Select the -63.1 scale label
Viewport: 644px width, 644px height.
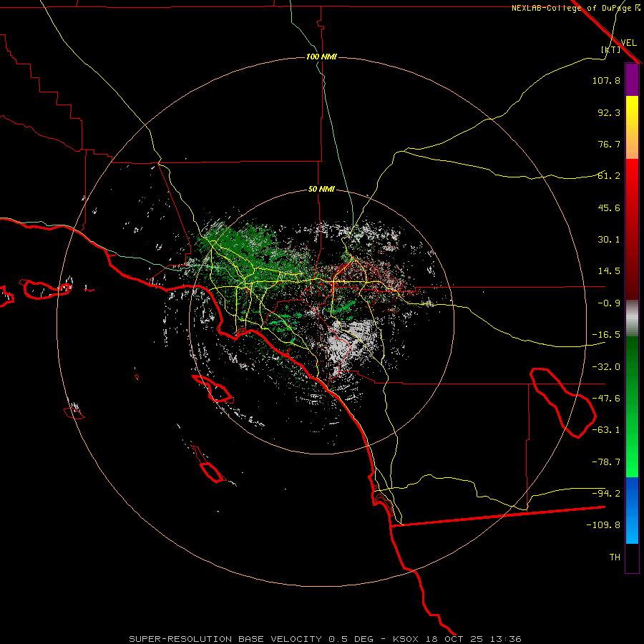606,430
